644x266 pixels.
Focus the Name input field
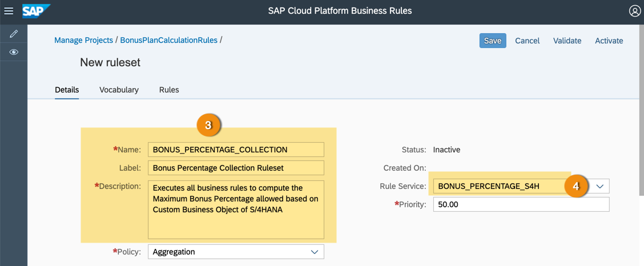[236, 150]
